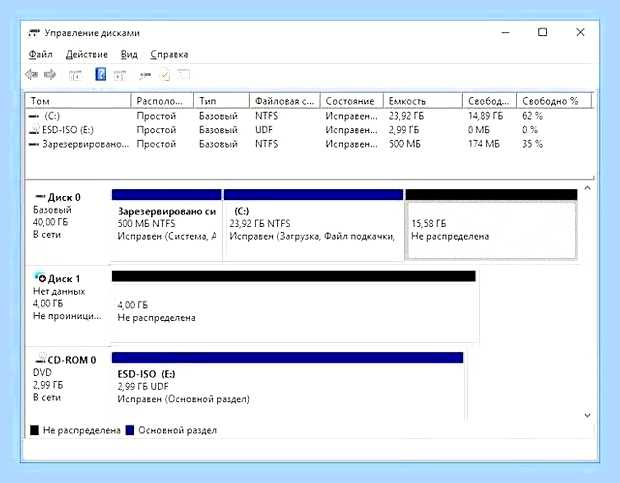
Task: Select the (C:) 23,92 ГБ NTFS partition
Action: 314,225
